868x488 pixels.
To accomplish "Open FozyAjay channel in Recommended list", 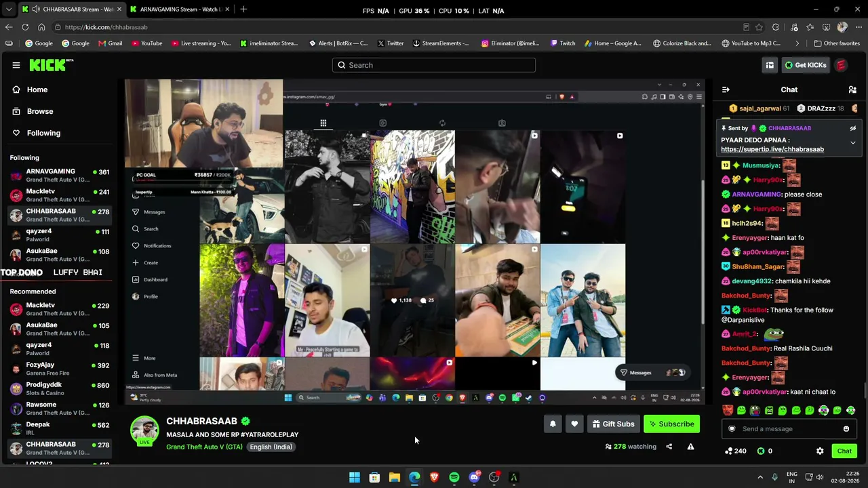I will tap(60, 369).
